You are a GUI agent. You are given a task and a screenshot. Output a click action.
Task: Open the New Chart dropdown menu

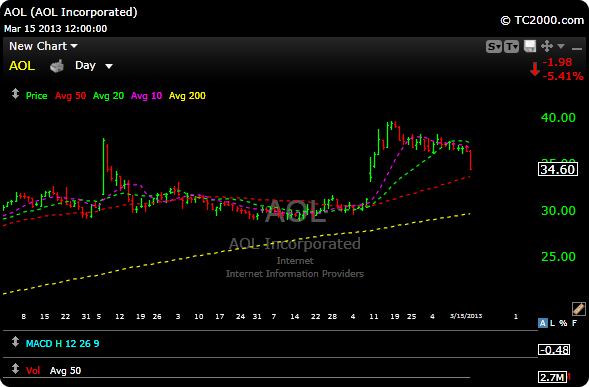(43, 46)
